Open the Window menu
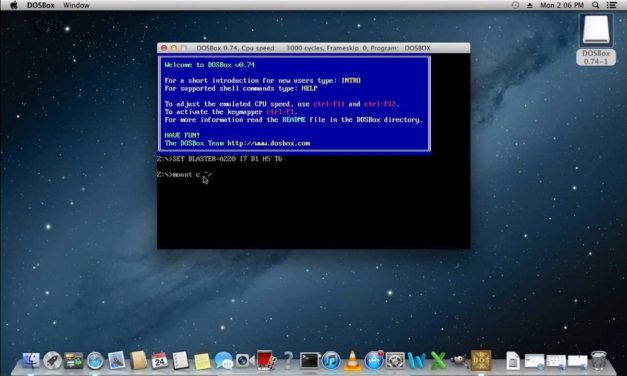627x376 pixels. click(76, 5)
